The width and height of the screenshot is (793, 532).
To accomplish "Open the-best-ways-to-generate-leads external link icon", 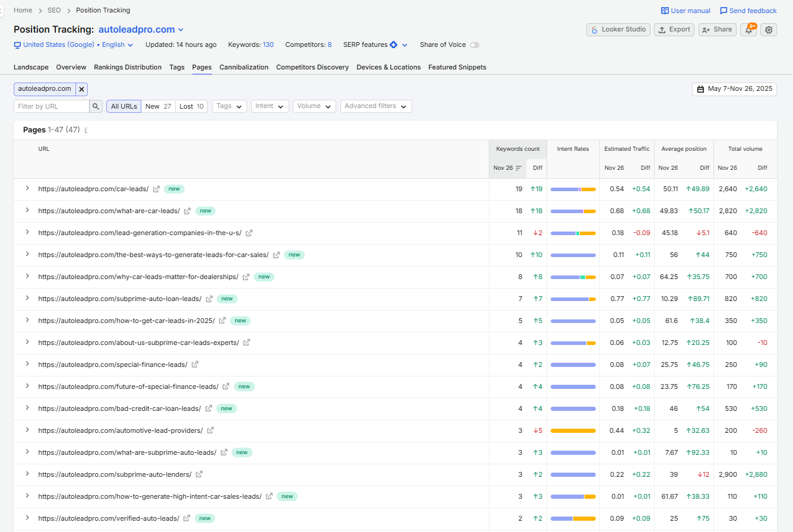I will [x=276, y=255].
